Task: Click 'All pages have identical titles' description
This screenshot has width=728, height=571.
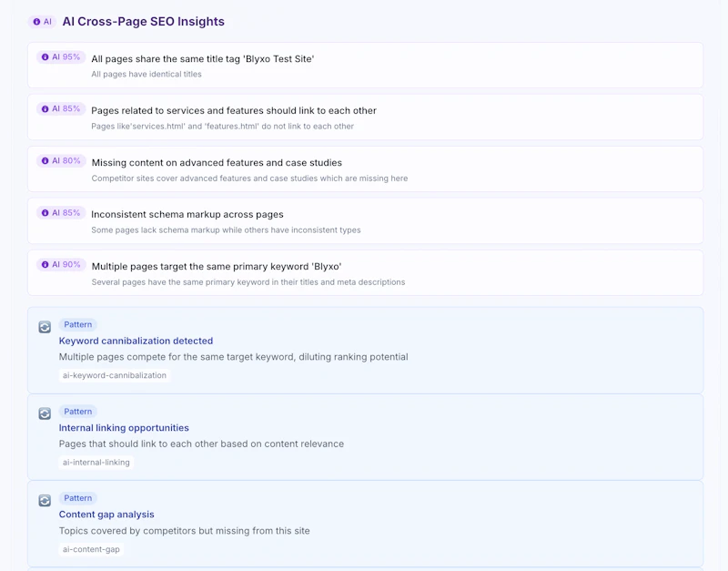Action: coord(147,75)
